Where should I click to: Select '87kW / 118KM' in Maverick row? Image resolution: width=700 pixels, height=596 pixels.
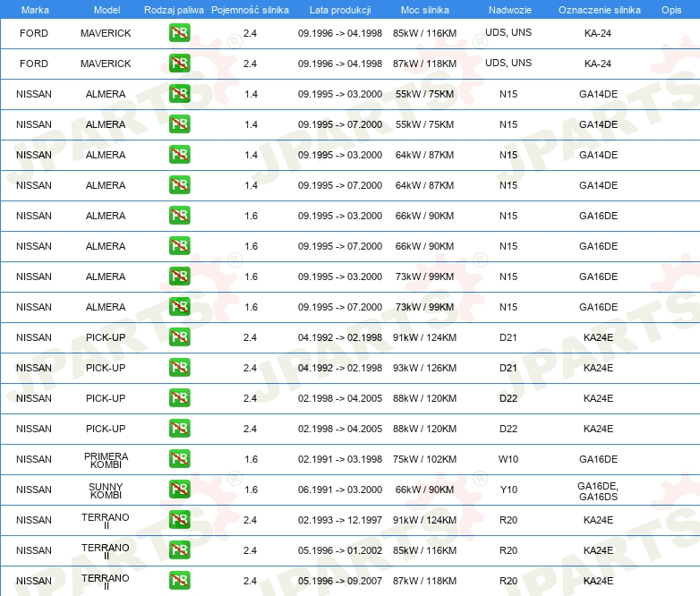(x=424, y=64)
